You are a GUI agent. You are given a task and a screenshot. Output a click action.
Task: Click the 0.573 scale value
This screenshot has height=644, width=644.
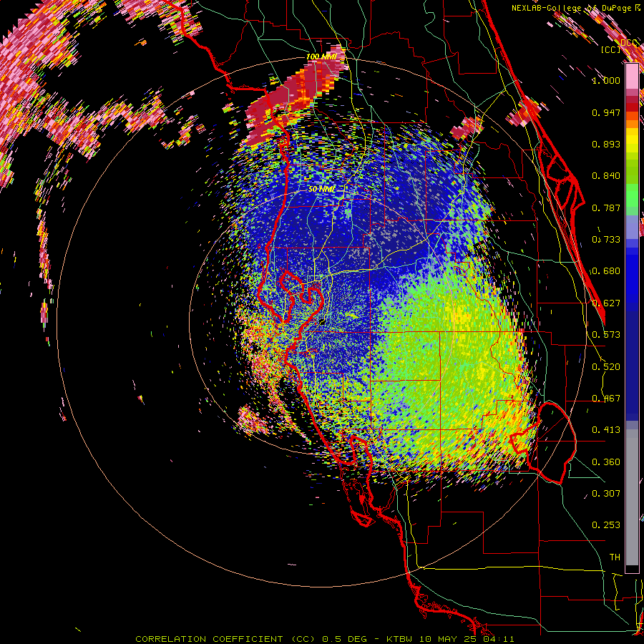(x=606, y=335)
